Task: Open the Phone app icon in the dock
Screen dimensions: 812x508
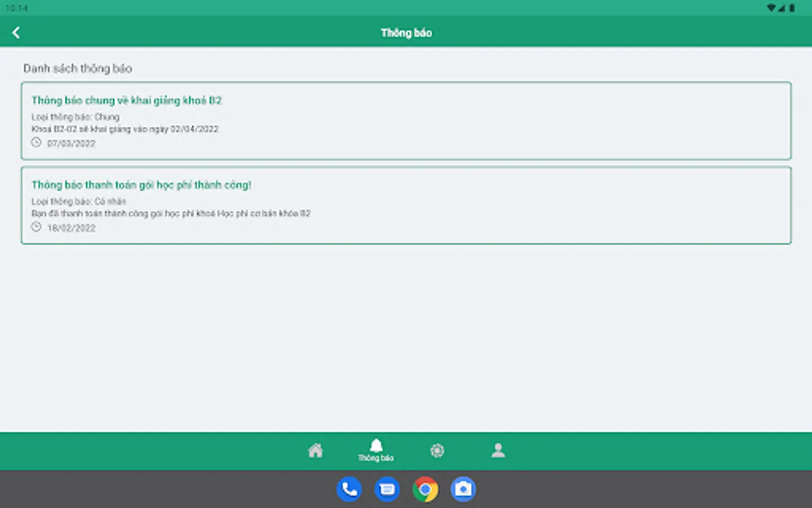Action: pos(349,489)
